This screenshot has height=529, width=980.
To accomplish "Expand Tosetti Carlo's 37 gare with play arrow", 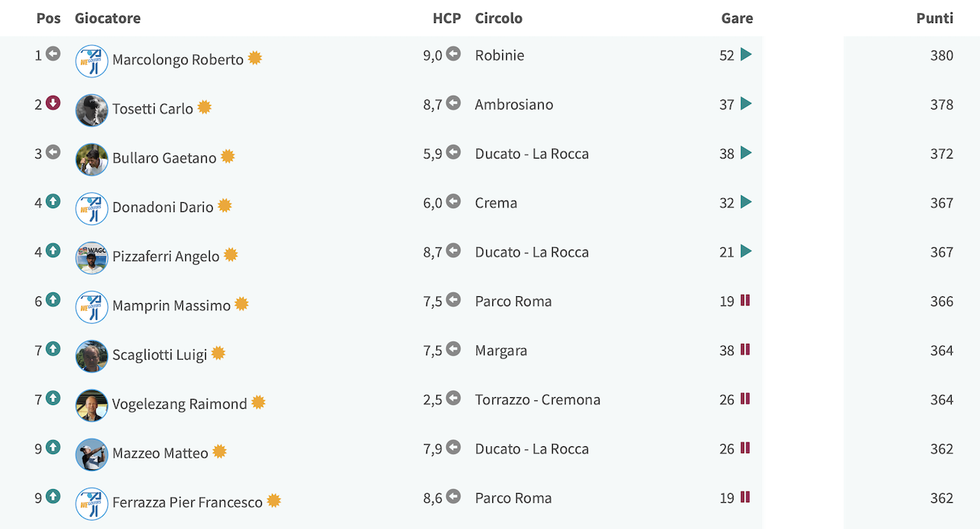I will tap(746, 103).
